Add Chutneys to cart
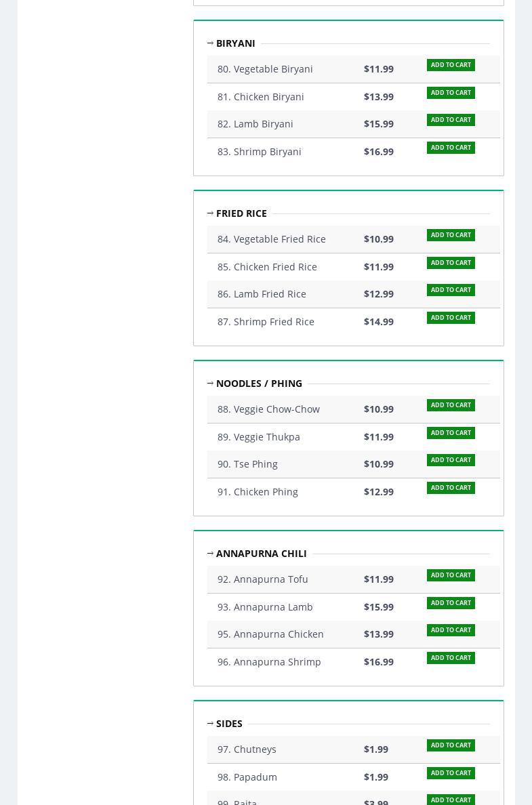Screen dimensions: 532x805 tap(451, 745)
